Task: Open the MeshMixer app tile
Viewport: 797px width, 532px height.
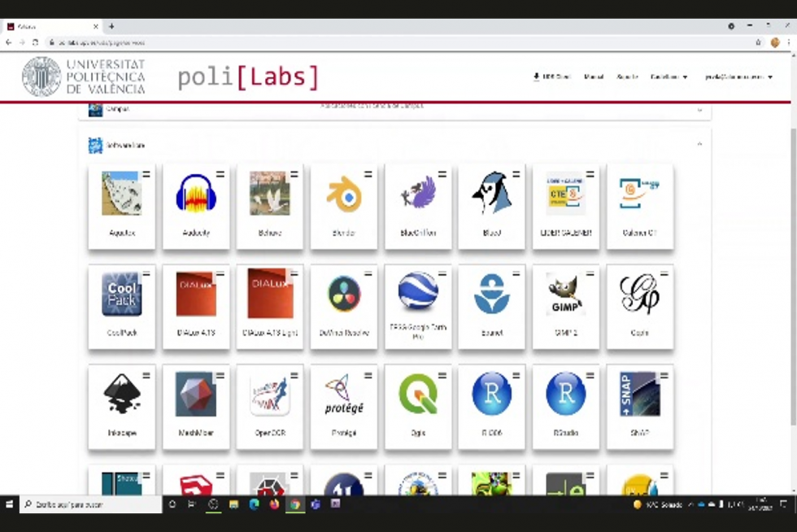Action: pyautogui.click(x=196, y=407)
